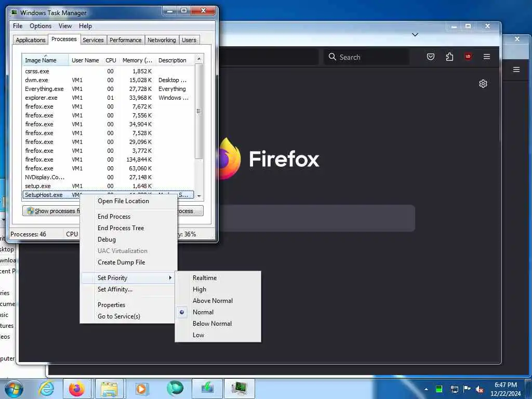Open the Help menu
This screenshot has width=532, height=399.
point(85,26)
